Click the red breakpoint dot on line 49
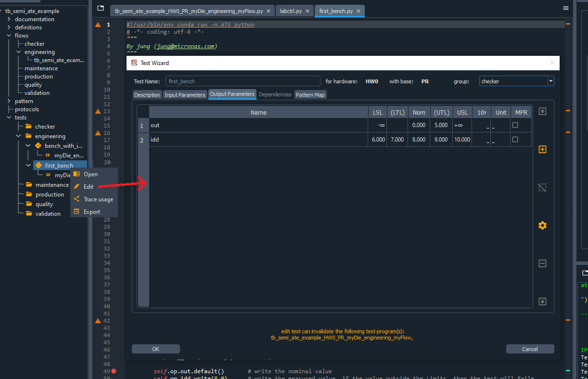The image size is (588, 379). click(114, 371)
